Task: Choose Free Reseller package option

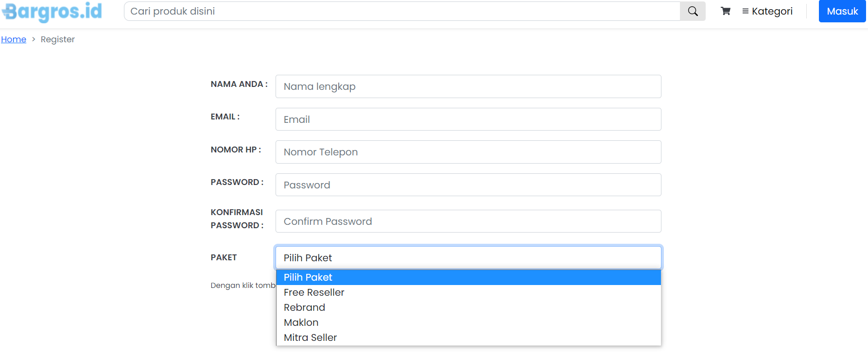Action: [x=469, y=292]
